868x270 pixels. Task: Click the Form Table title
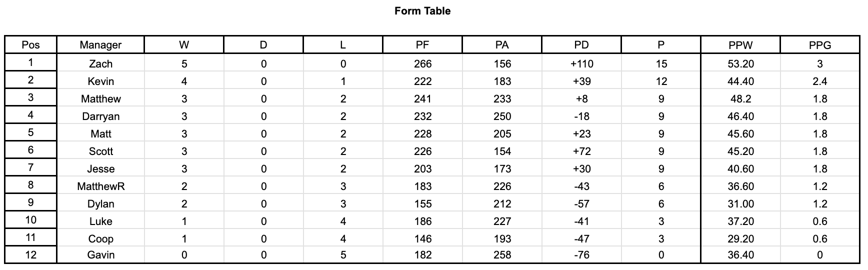click(x=422, y=11)
